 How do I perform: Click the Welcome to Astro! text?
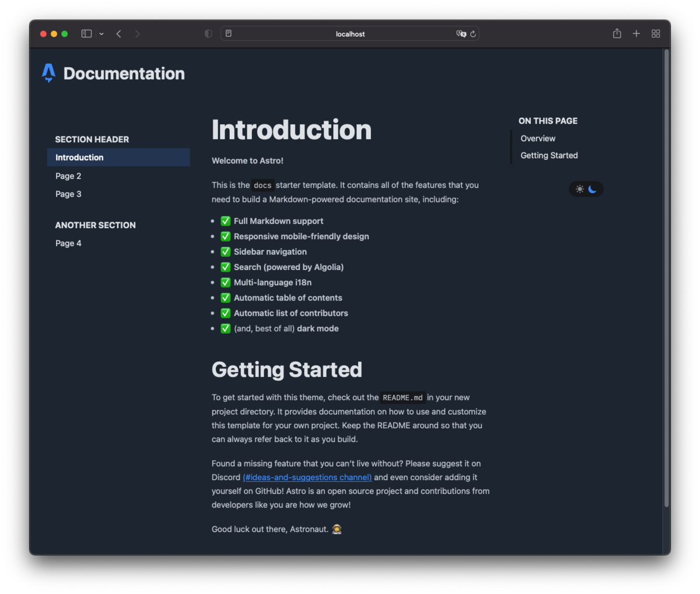247,160
